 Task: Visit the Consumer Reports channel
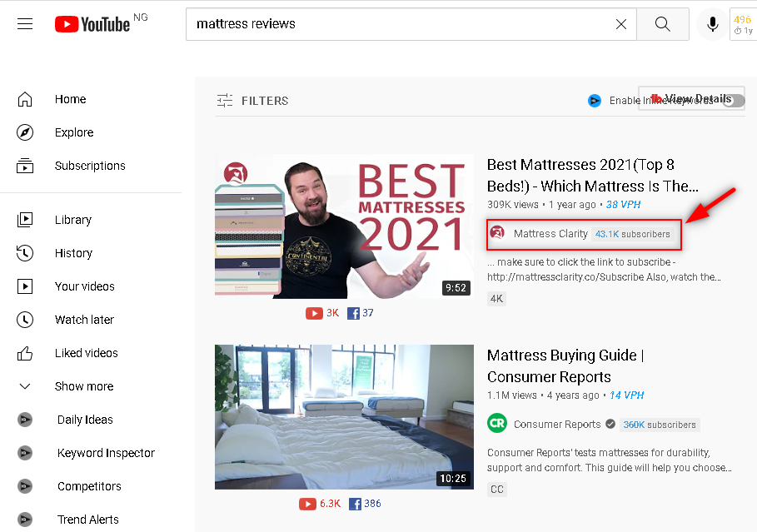coord(557,425)
